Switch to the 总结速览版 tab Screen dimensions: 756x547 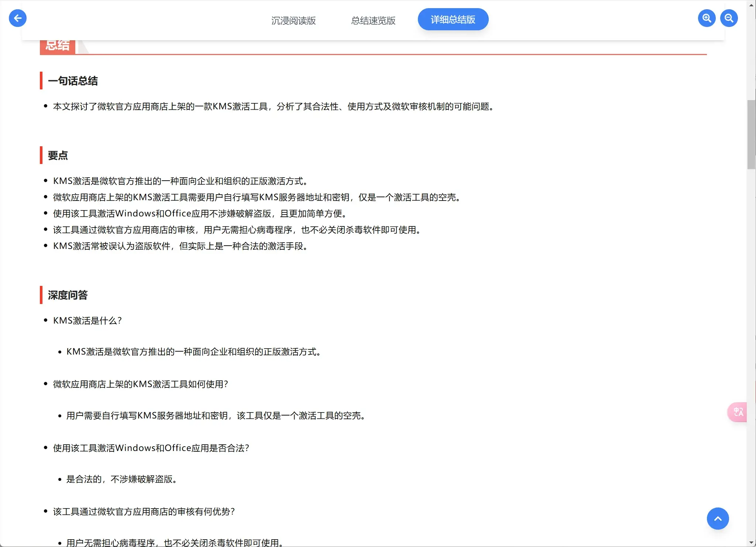(x=373, y=20)
